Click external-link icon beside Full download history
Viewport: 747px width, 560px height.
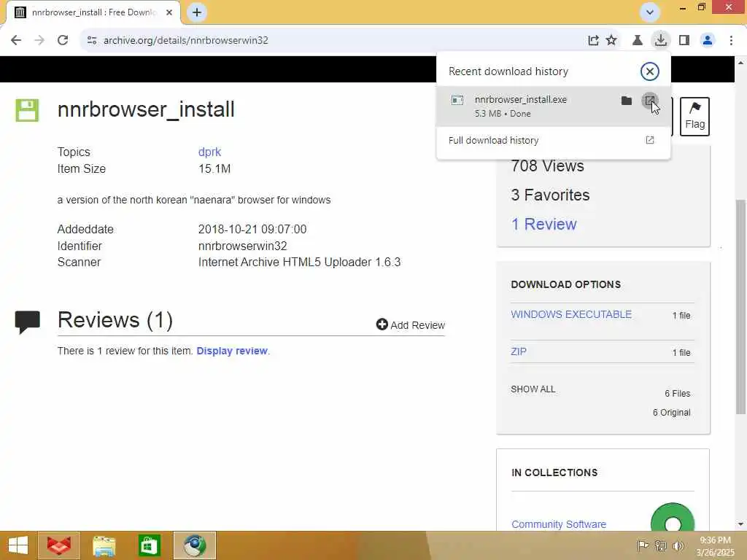click(649, 140)
